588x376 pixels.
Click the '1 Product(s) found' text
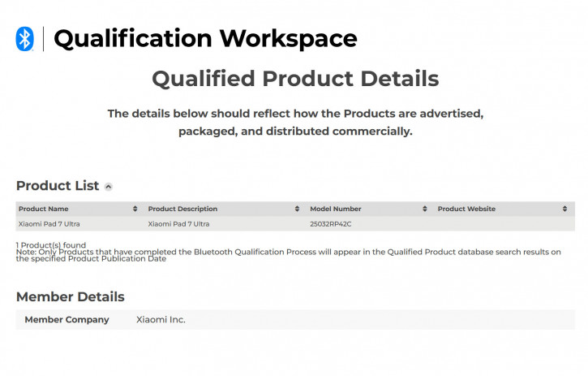pos(51,245)
